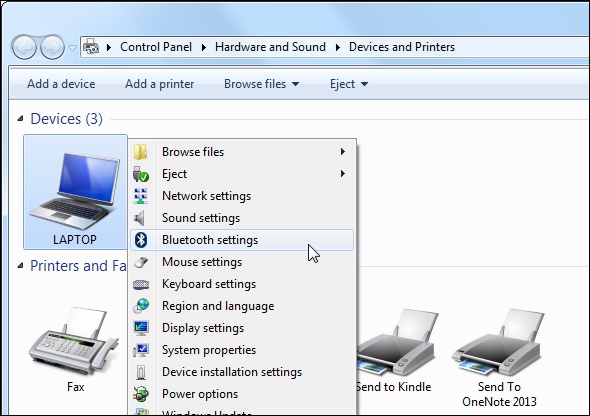Open the Browse files submenu arrow

(x=342, y=152)
